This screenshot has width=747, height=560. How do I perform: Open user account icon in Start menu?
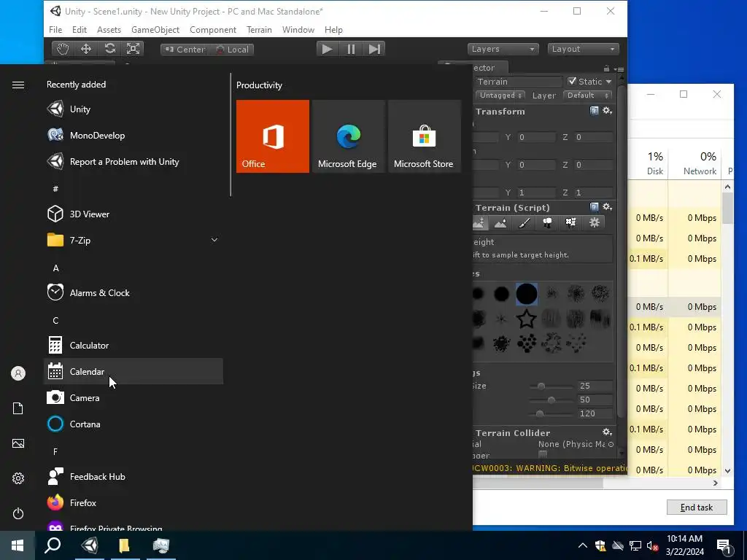pyautogui.click(x=18, y=373)
